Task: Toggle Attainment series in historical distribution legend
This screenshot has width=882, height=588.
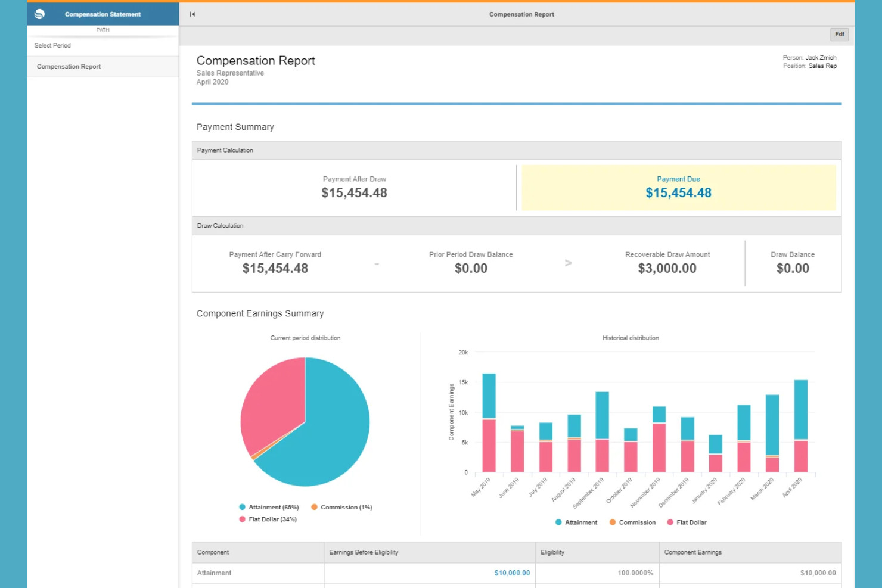Action: [578, 522]
